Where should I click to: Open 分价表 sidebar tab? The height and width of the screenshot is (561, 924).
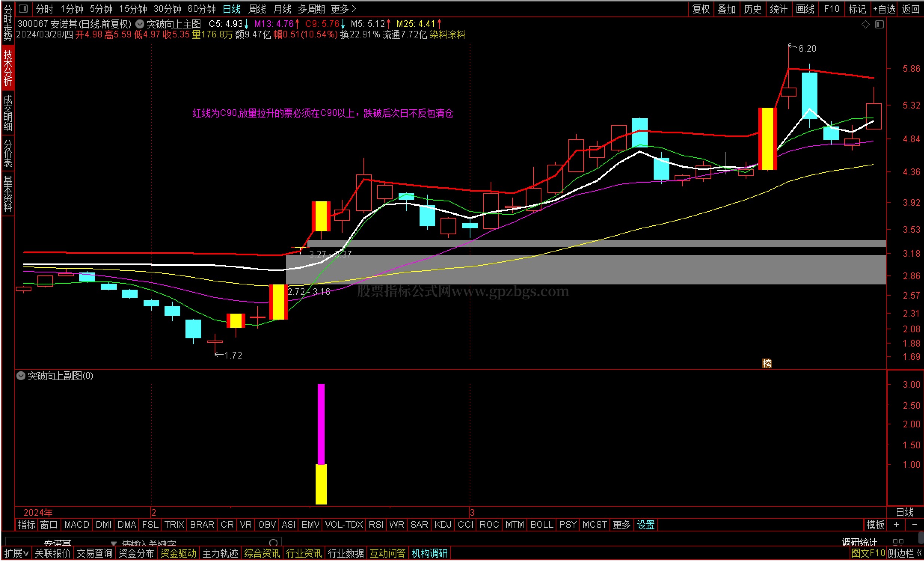pos(8,153)
